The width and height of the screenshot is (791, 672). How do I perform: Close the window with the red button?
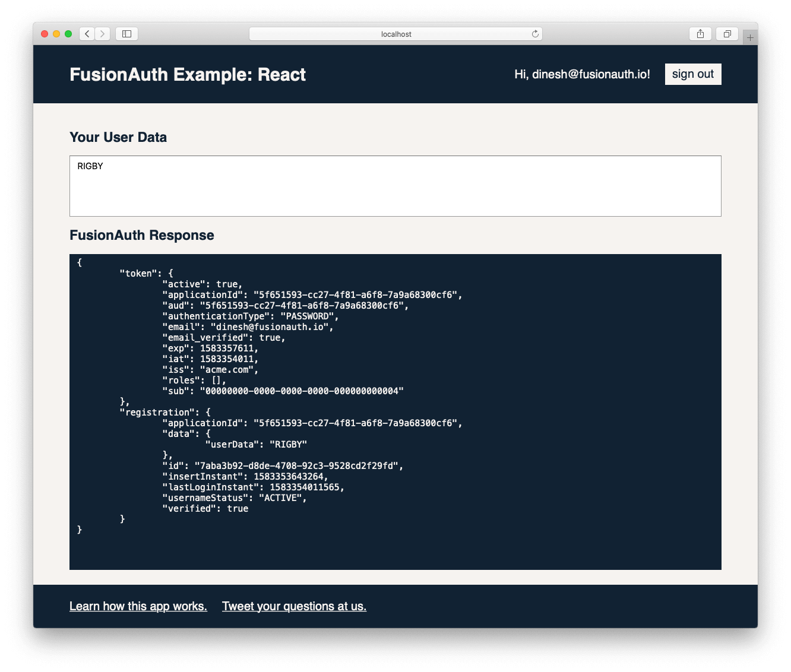click(45, 34)
